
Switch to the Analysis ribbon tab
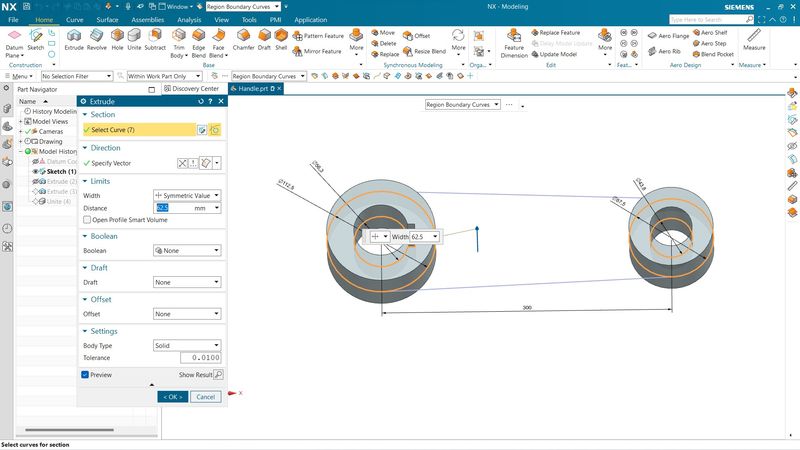point(189,20)
